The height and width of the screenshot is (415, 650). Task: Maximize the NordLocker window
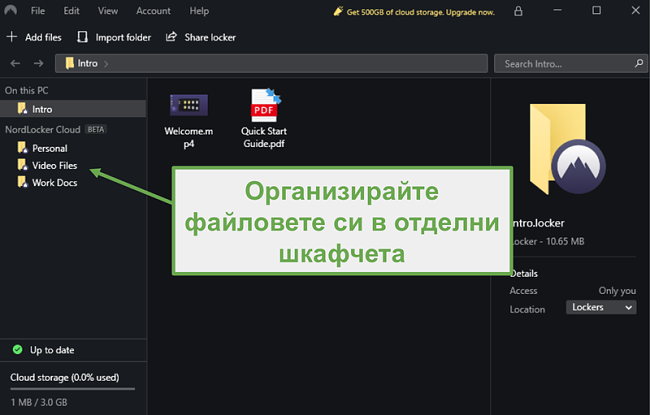596,10
